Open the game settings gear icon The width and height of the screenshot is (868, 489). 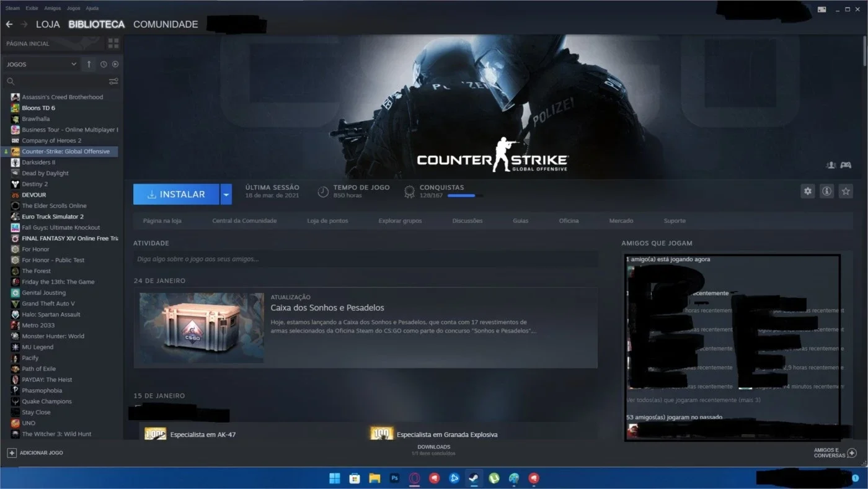pos(807,191)
